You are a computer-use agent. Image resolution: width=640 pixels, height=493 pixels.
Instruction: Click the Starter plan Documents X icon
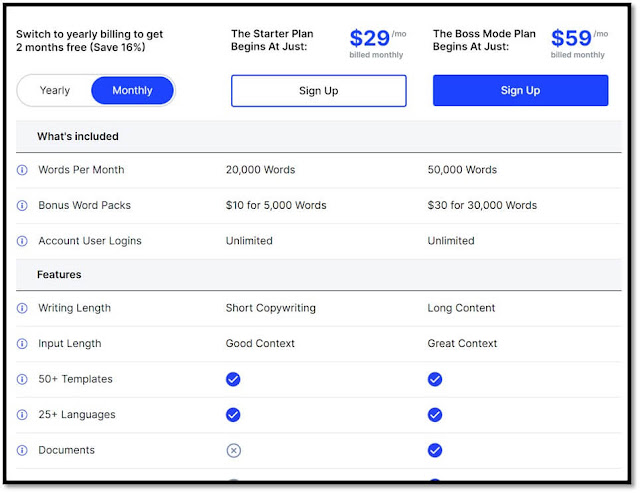pyautogui.click(x=233, y=451)
